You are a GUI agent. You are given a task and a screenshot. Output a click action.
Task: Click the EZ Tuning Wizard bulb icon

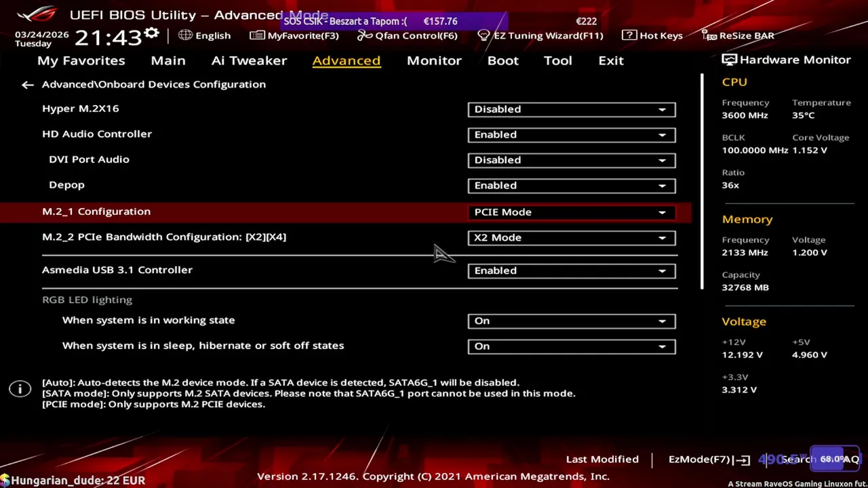pyautogui.click(x=484, y=35)
